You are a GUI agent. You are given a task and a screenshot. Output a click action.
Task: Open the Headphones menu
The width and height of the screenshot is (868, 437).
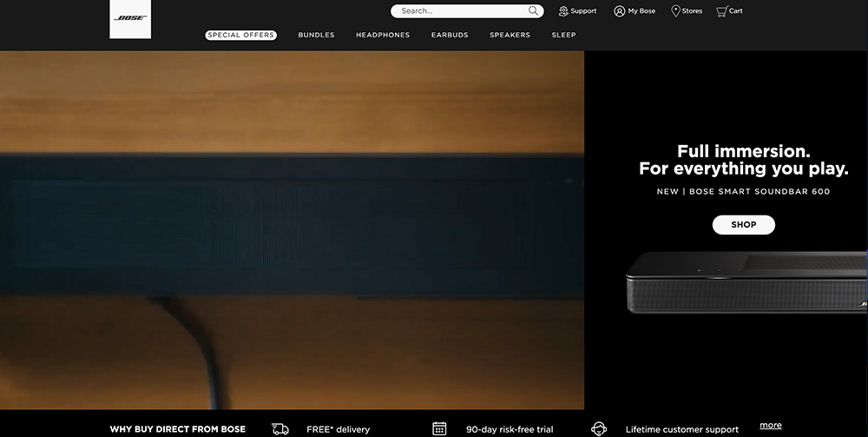point(383,35)
